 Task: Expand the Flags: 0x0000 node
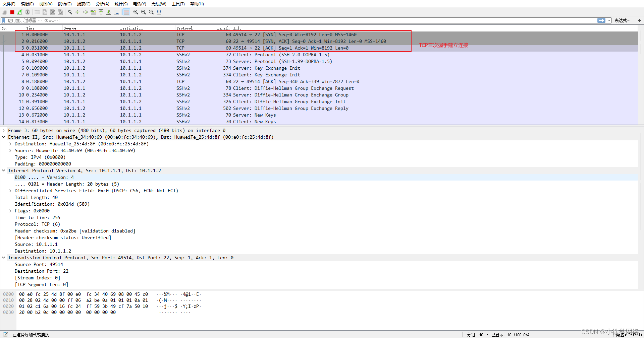tap(10, 211)
